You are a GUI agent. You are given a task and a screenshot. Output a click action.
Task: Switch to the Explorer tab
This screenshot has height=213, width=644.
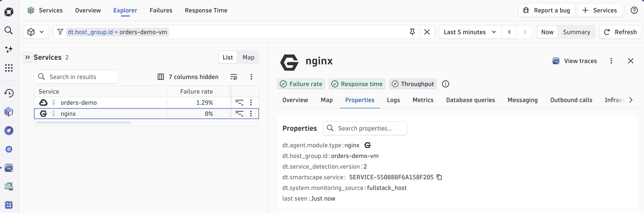(125, 10)
